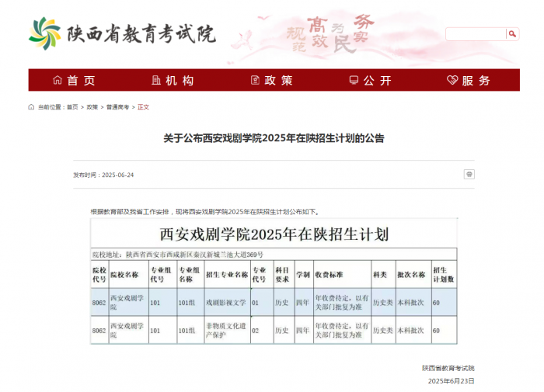544x392 pixels.
Task: Click the table heading 西安戏剧学院2025年在陕招生计划
Action: (274, 234)
